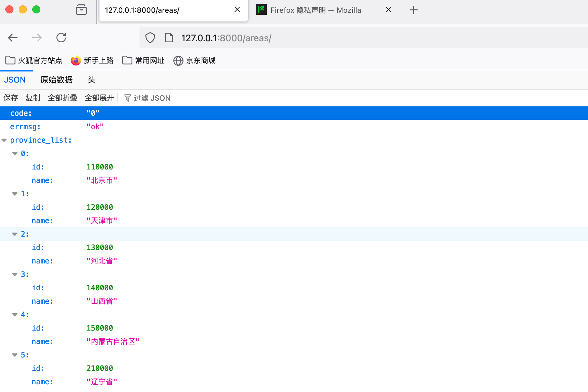The width and height of the screenshot is (588, 392).
Task: Reload the current page
Action: coord(61,38)
